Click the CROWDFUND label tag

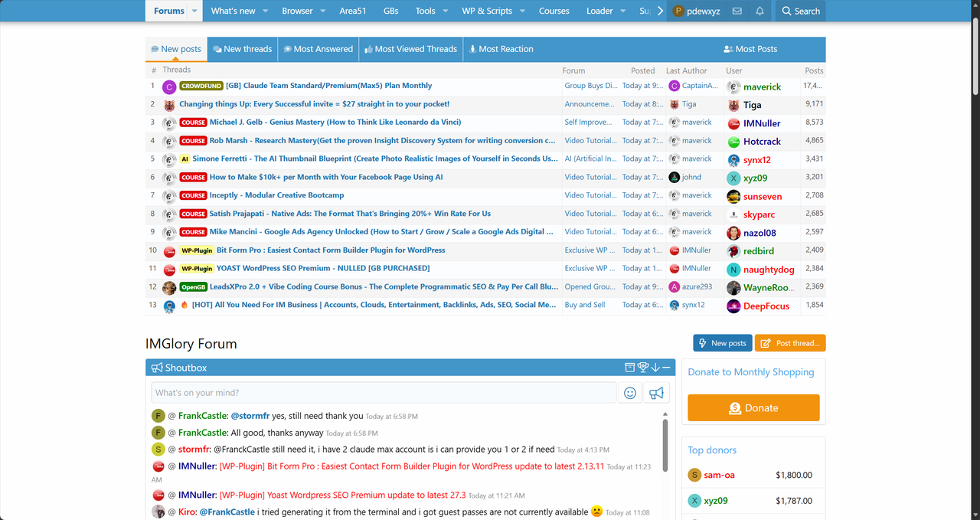point(201,87)
